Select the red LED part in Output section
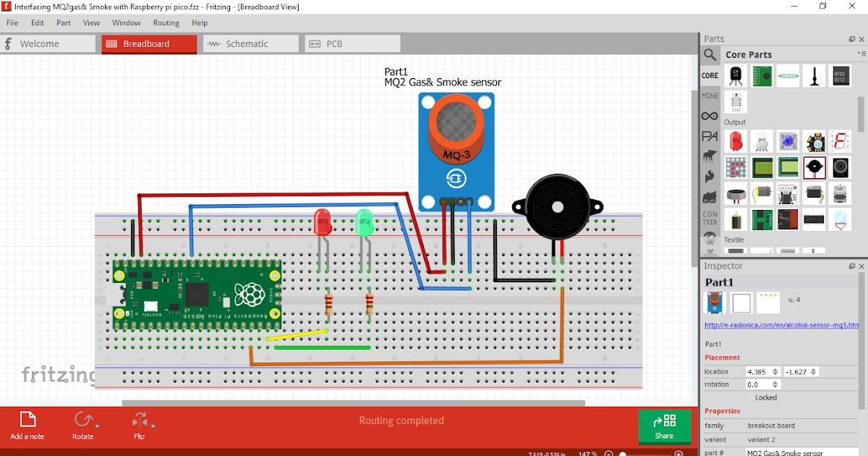Viewport: 868px width, 456px height. (x=735, y=141)
